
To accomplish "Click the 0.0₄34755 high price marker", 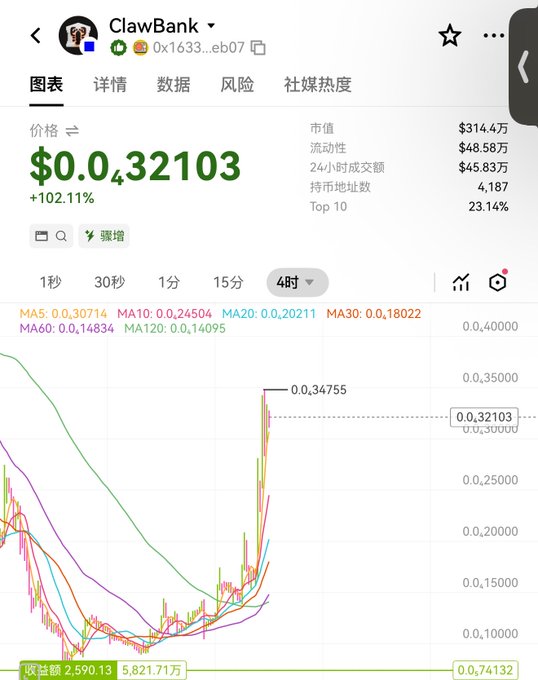I will tap(319, 390).
